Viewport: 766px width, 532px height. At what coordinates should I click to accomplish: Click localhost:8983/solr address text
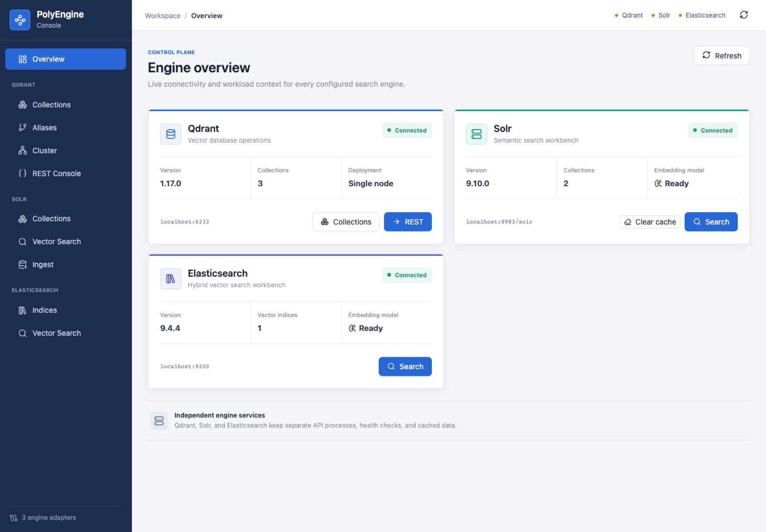499,222
